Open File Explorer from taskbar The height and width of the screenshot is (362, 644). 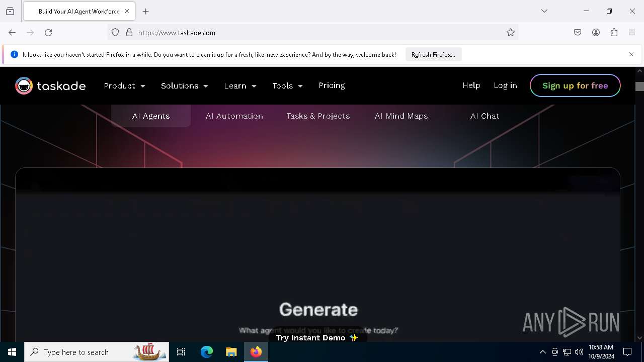tap(231, 352)
